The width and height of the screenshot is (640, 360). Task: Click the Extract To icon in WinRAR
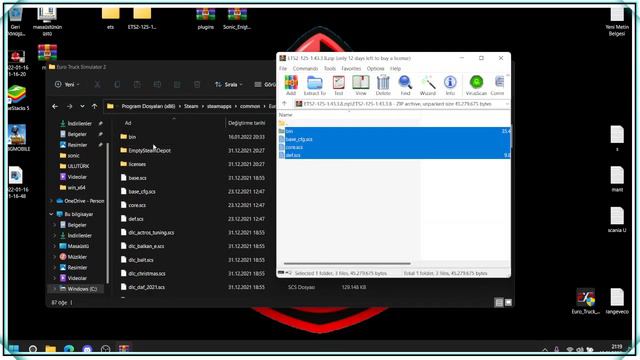(315, 85)
